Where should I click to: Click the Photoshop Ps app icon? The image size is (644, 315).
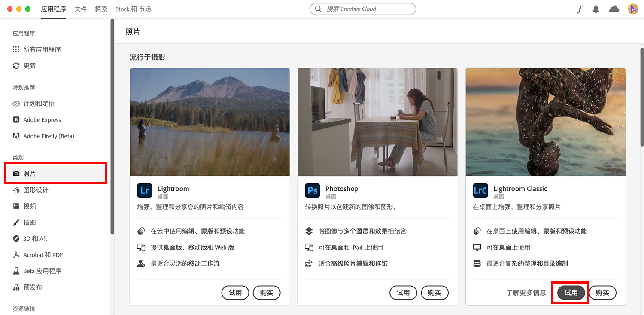point(313,190)
